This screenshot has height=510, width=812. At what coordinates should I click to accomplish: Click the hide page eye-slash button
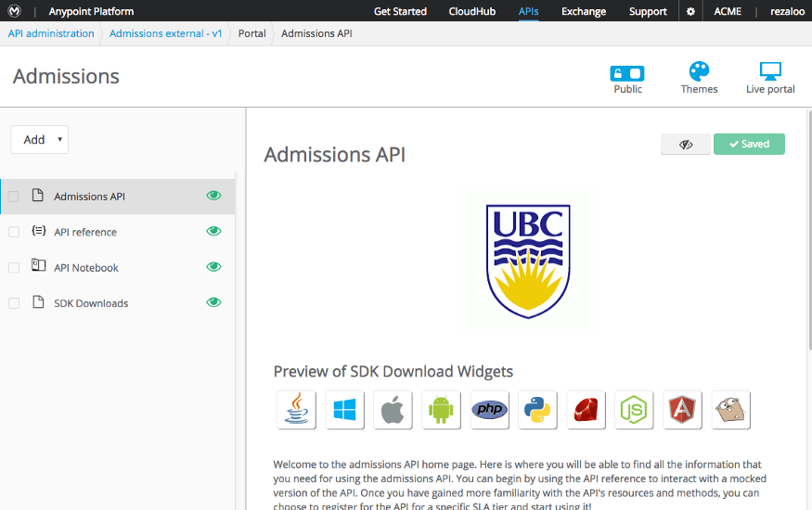point(686,145)
